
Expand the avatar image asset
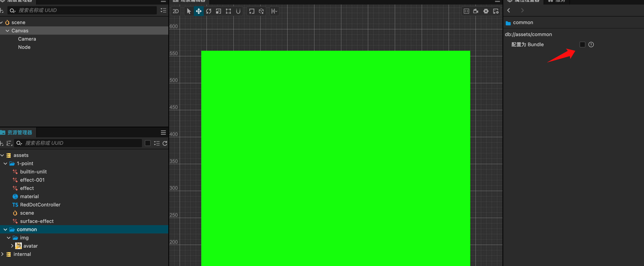12,246
